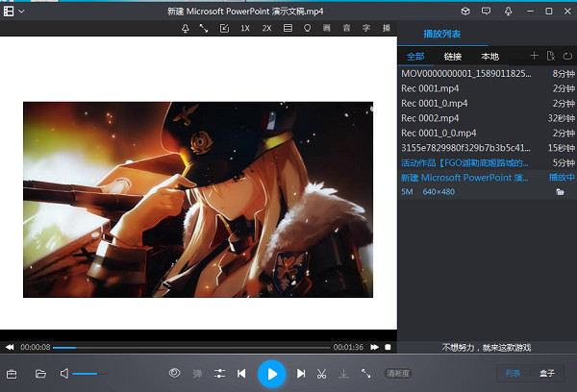Select the 3155e7829980f329b7b3b5c41 playlist entry
Viewport: 577px width, 392px height.
click(x=488, y=148)
